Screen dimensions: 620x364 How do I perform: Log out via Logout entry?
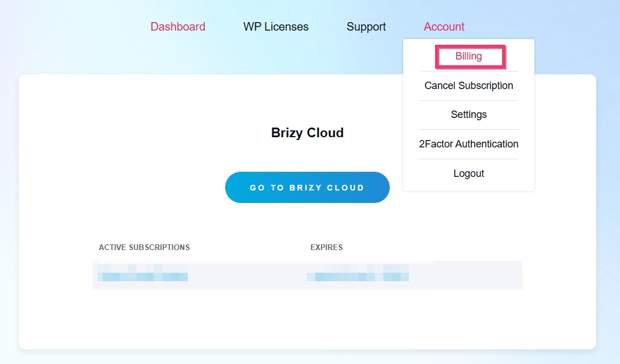469,173
